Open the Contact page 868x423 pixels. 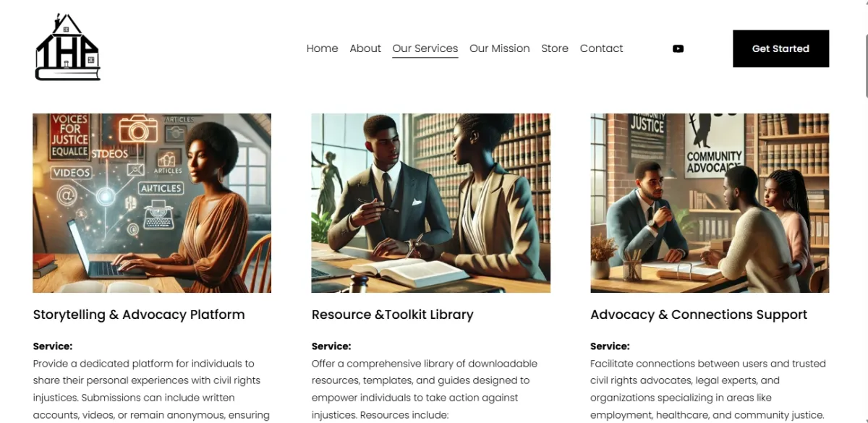601,48
